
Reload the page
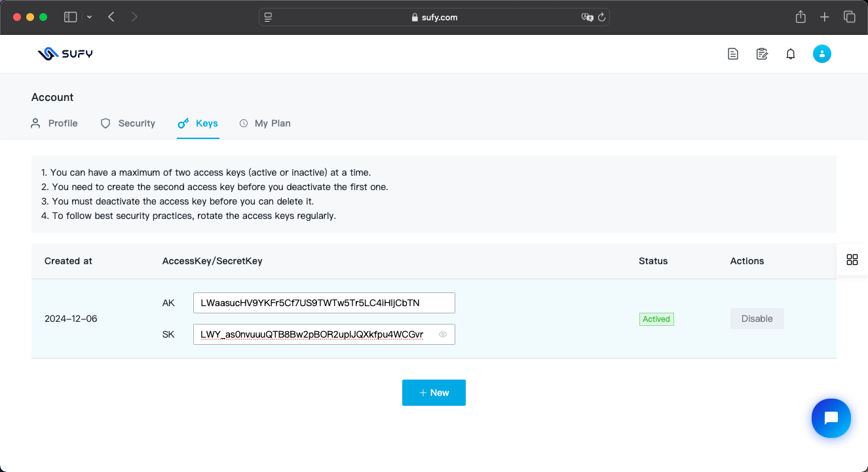coord(602,17)
